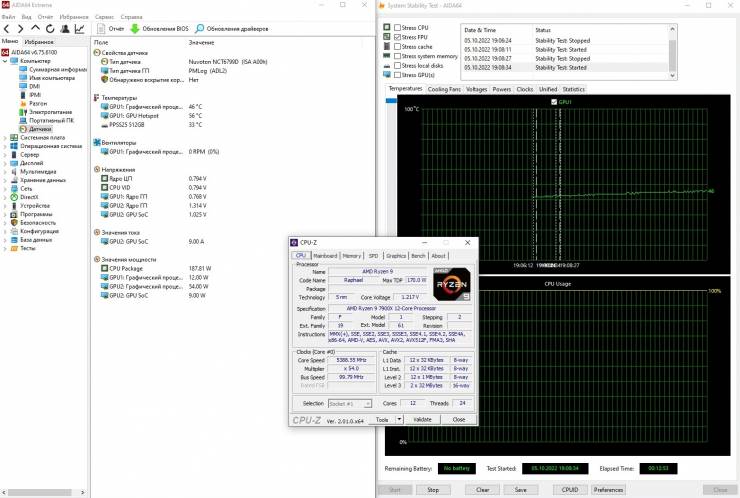Click the forward arrow in AIDA64 toolbar
740x498 pixels.
20,29
